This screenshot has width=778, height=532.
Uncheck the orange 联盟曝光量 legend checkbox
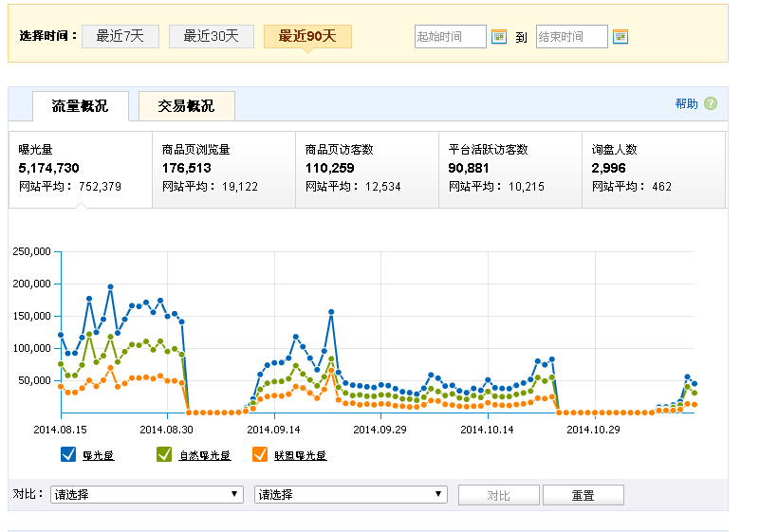click(x=260, y=454)
